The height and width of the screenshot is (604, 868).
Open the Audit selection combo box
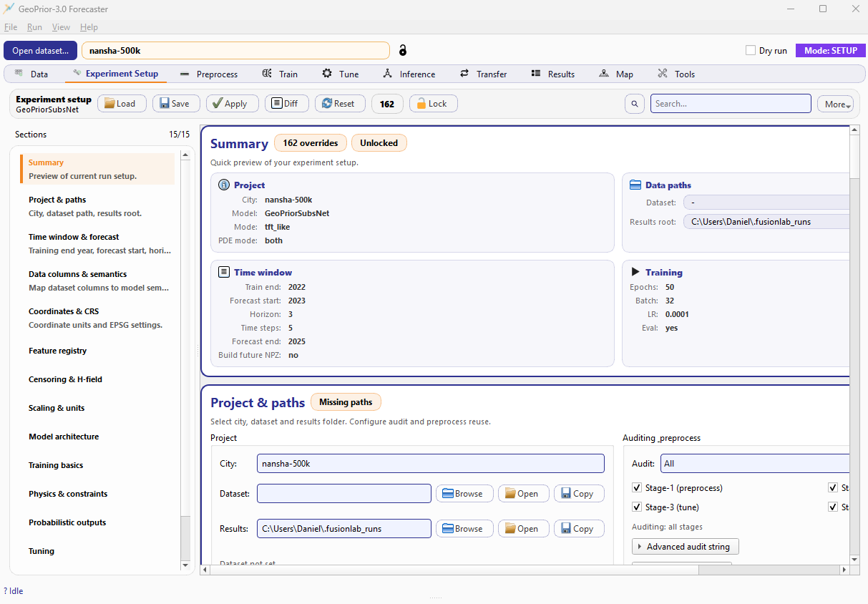[x=755, y=464]
